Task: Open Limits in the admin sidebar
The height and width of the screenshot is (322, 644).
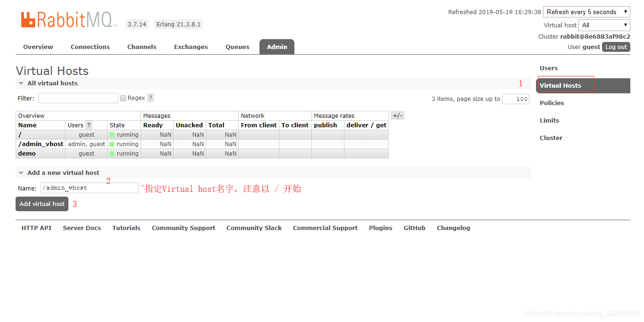Action: click(550, 120)
